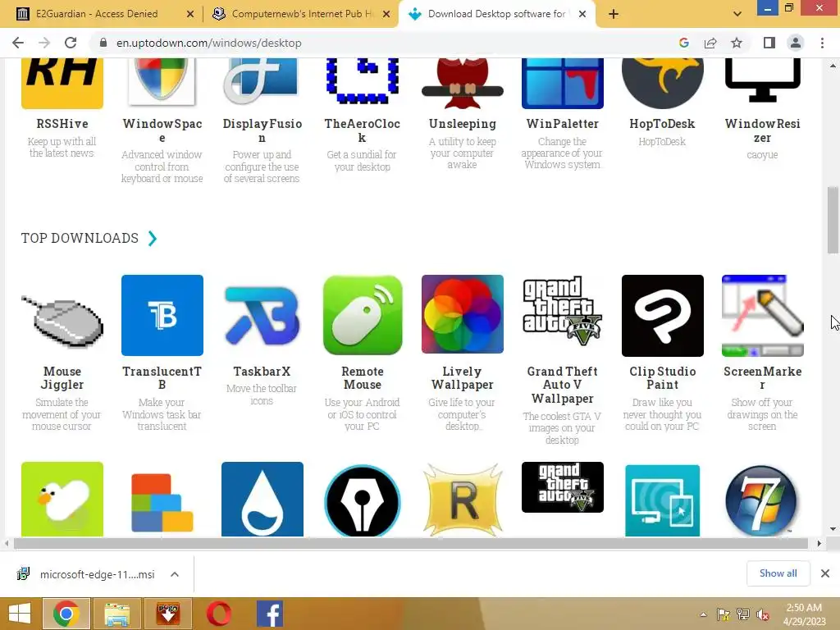Expand the tab search dropdown arrow
This screenshot has height=630, width=840.
737,14
